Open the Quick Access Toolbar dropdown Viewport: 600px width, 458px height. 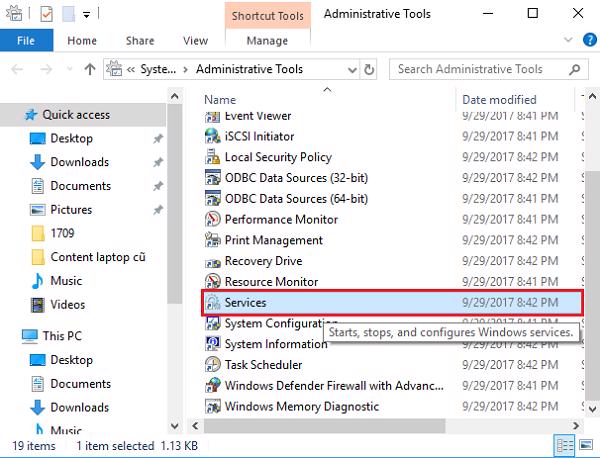point(86,15)
